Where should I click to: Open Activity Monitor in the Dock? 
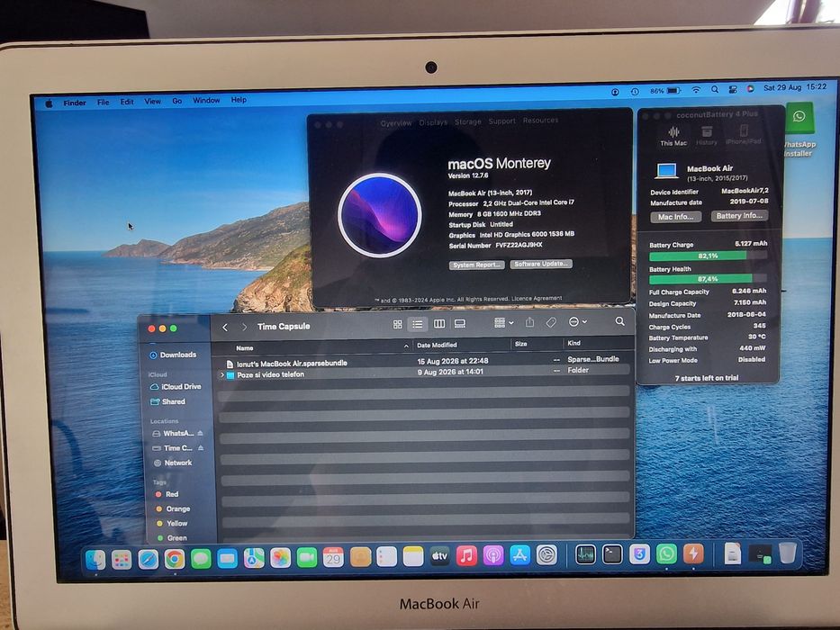tap(585, 555)
